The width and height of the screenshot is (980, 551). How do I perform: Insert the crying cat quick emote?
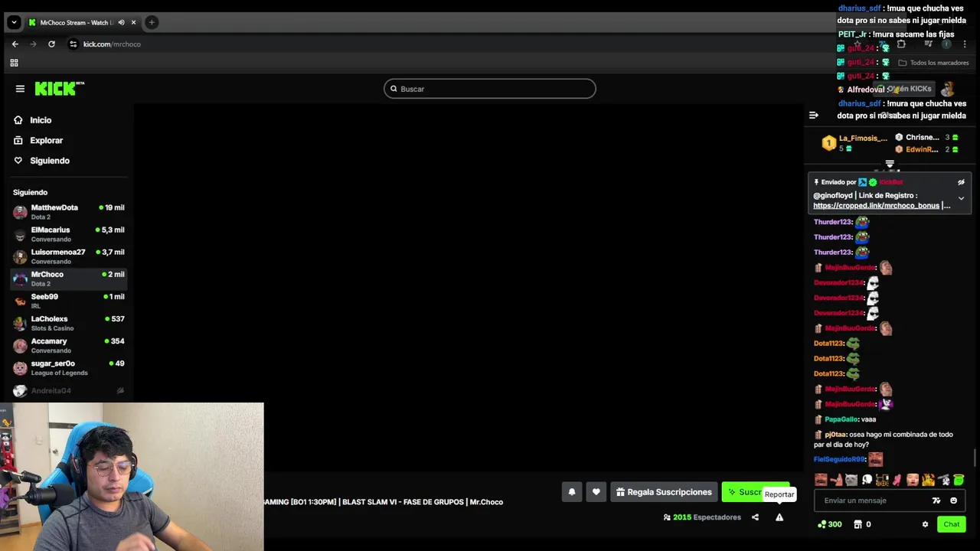coord(851,480)
